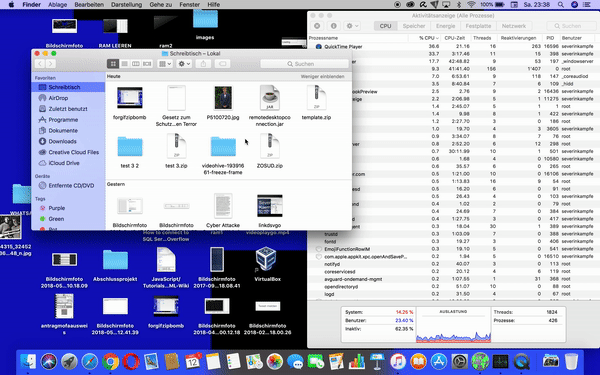Select forgifzipbomb thumbnail in Finder window
The image size is (600, 375).
(130, 98)
